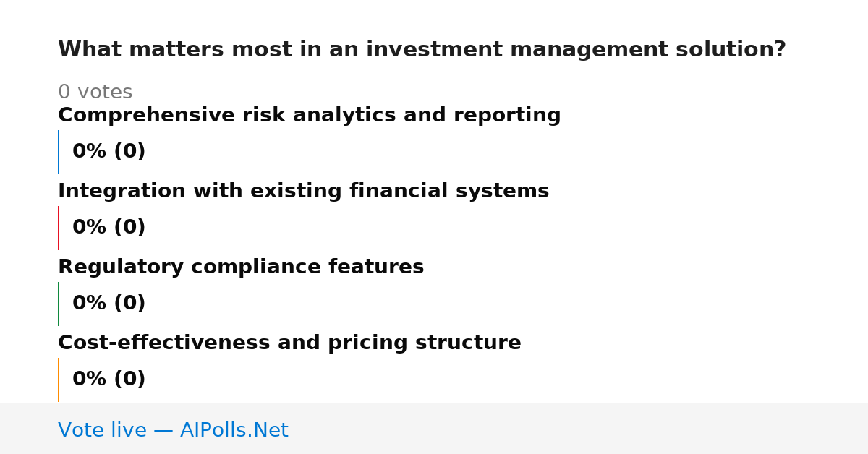Click the orange result bar for cost-effectiveness
Image resolution: width=868 pixels, height=454 pixels.
[x=58, y=380]
